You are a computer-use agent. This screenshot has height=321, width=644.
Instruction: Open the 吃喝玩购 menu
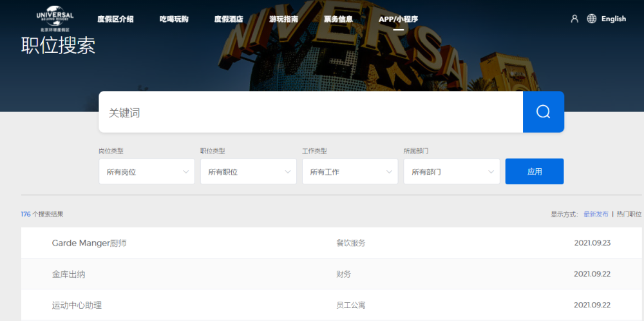174,19
